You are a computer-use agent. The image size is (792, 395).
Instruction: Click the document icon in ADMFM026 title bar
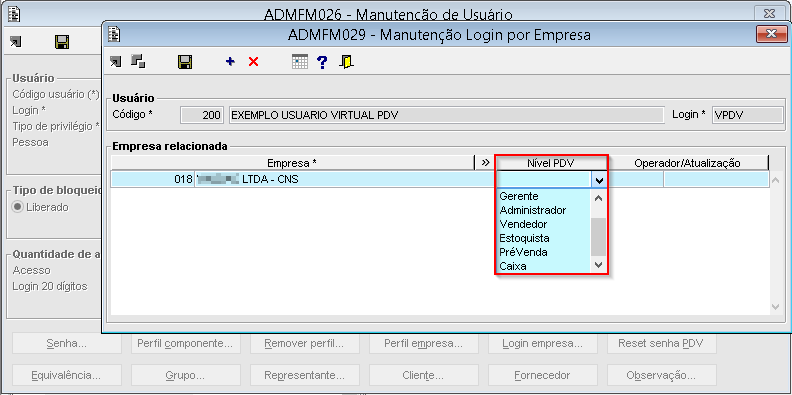(x=14, y=13)
